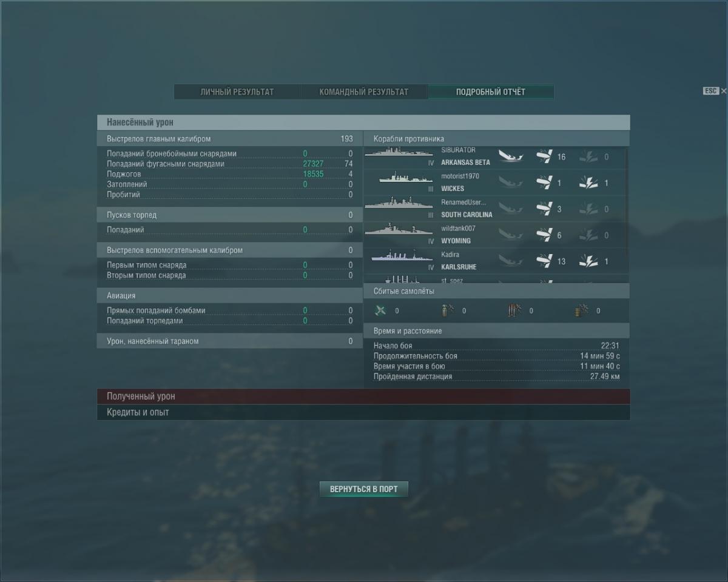Expand the Кредиты и опыт section
Image resolution: width=728 pixels, height=582 pixels.
point(363,412)
